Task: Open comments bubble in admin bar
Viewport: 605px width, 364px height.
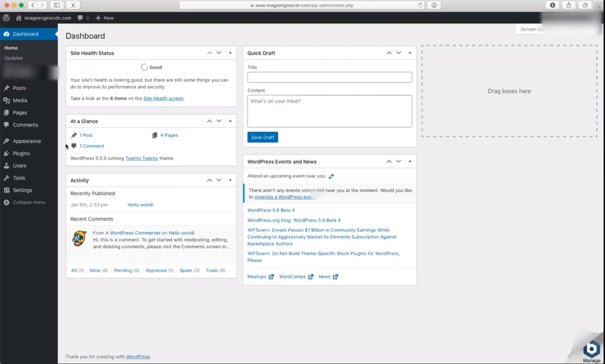Action: (80, 18)
